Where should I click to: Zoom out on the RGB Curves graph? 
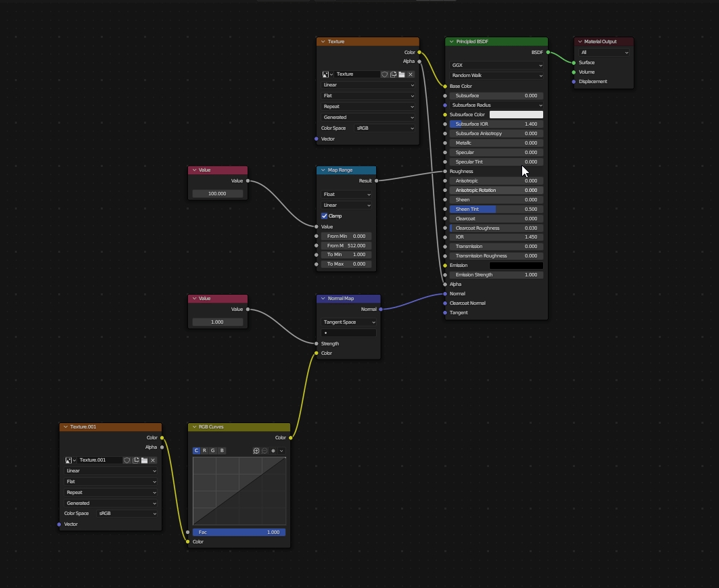(264, 451)
